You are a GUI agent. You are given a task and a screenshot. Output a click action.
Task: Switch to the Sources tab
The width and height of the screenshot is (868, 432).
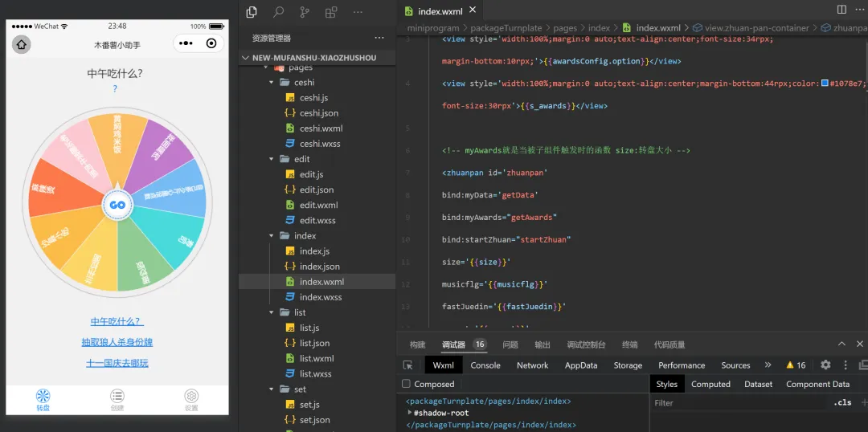point(735,365)
